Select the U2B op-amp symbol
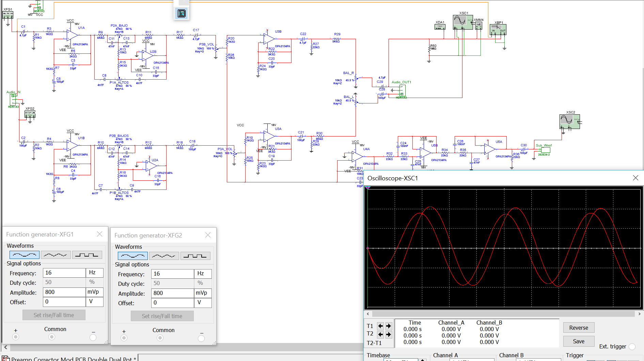This screenshot has width=644, height=361. [147, 55]
